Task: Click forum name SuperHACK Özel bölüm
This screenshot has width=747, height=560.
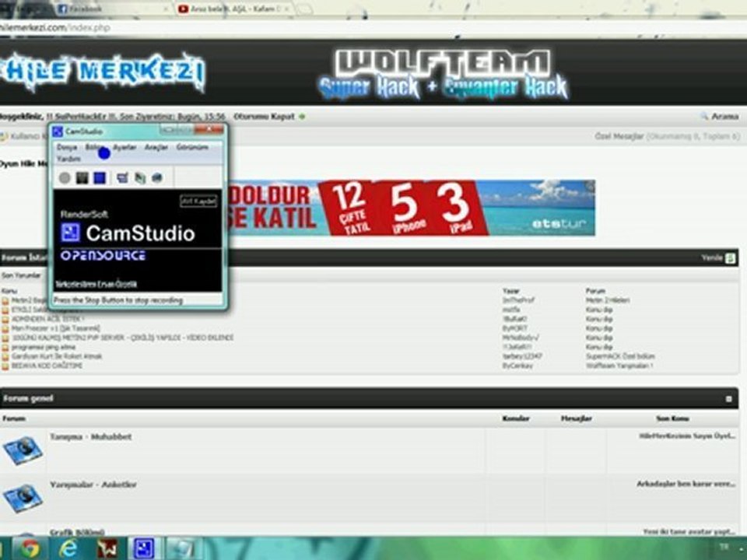Action: click(x=620, y=356)
